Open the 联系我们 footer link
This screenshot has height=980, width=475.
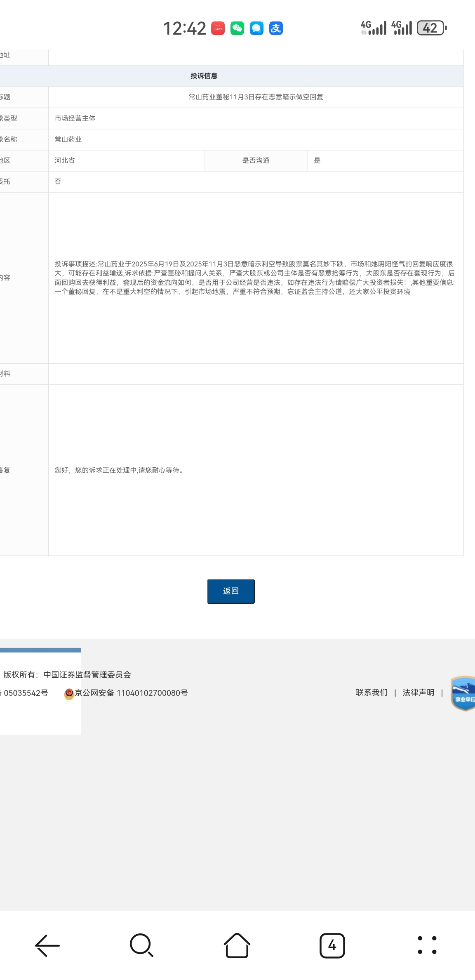point(372,693)
